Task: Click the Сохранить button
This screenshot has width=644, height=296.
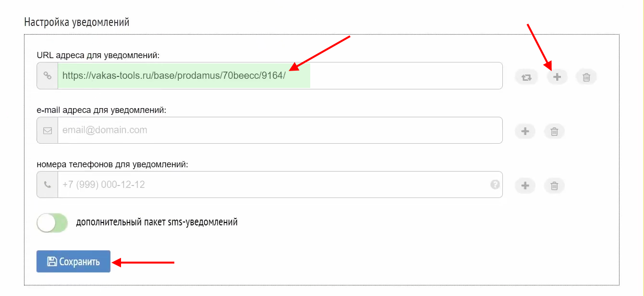Action: (x=73, y=261)
